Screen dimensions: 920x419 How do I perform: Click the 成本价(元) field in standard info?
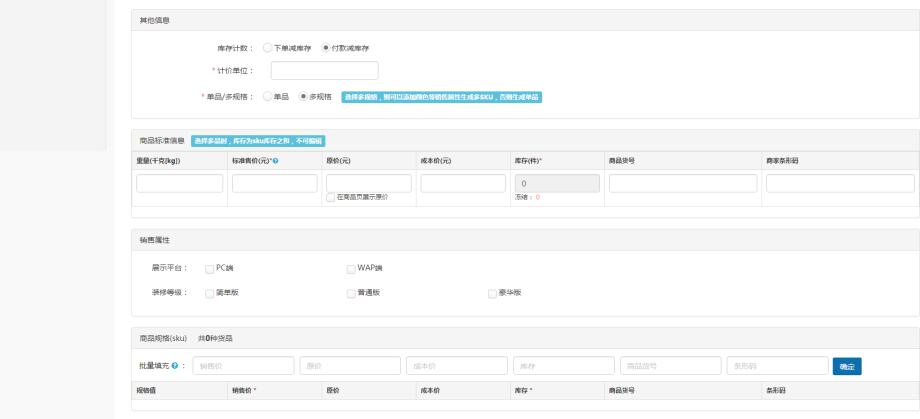click(x=462, y=184)
